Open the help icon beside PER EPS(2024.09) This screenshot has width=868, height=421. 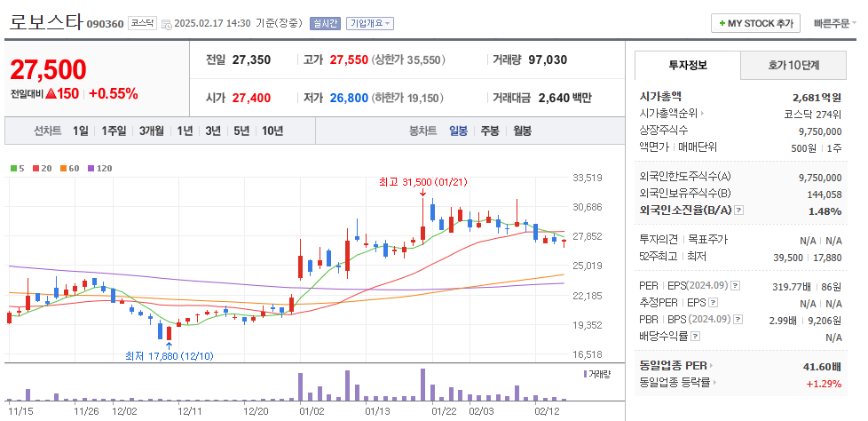point(735,286)
